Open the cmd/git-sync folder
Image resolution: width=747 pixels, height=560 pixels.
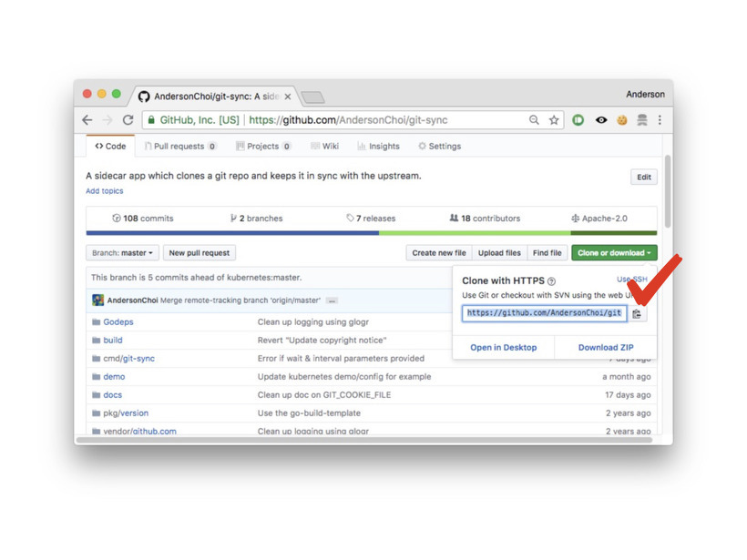pos(129,359)
